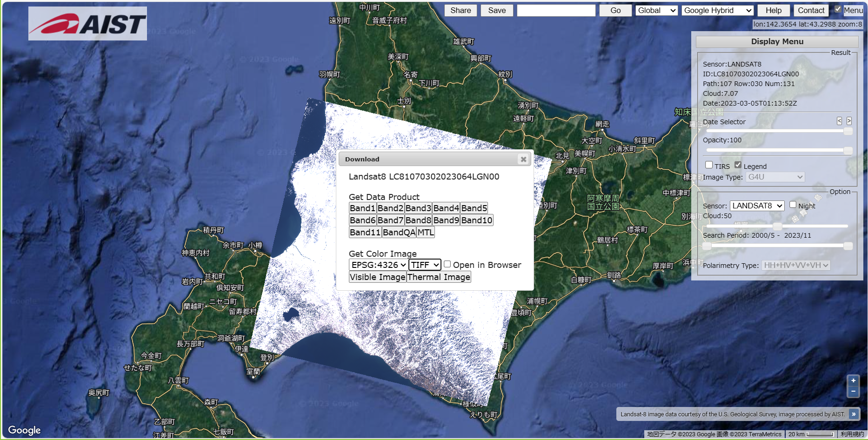Download Band1 data product
The height and width of the screenshot is (440, 868).
coord(363,208)
